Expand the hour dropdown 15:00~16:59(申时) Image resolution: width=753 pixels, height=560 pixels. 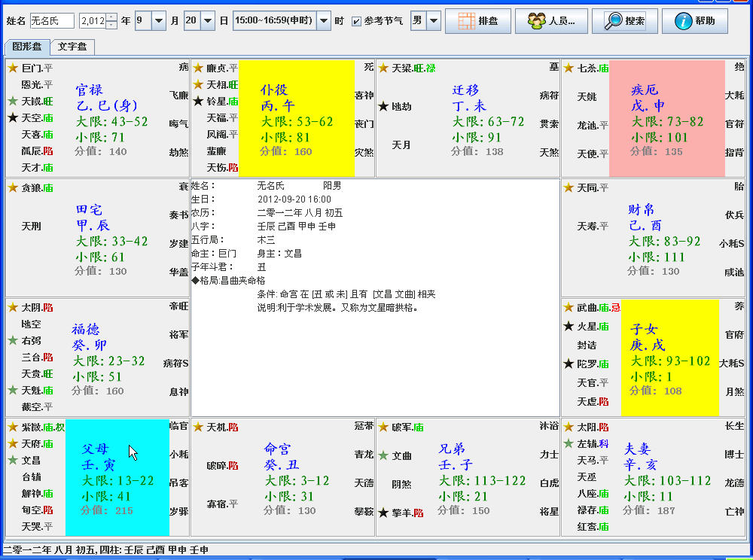[324, 21]
